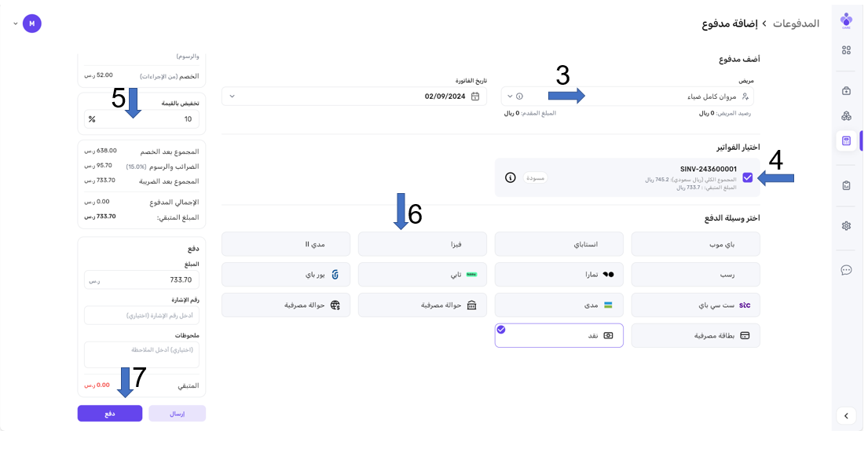Expand the patient dropdown مروان كامل ضياء
Viewport: 868px width, 449px height.
[x=510, y=97]
